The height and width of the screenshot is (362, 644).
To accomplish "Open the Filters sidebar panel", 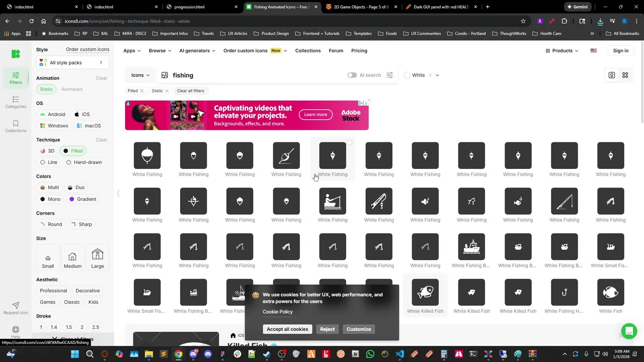I will pos(16,77).
